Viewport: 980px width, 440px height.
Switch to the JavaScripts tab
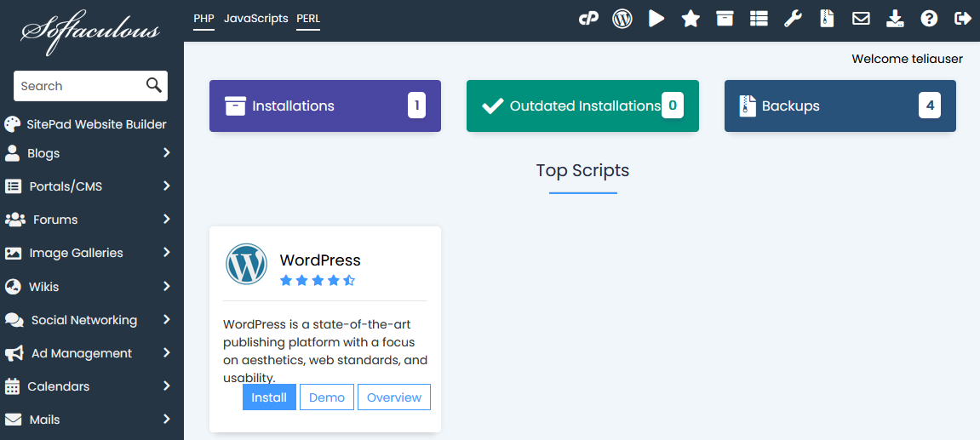click(x=256, y=19)
